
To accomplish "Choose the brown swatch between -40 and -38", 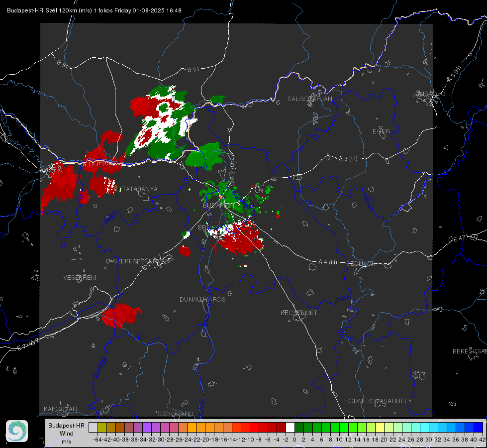I will (x=120, y=428).
